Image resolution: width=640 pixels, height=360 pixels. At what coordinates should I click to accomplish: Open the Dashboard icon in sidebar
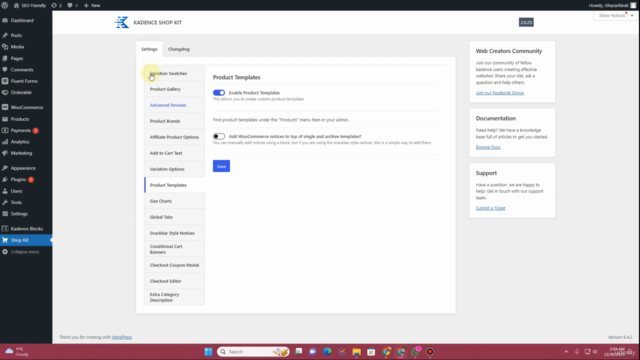5,20
